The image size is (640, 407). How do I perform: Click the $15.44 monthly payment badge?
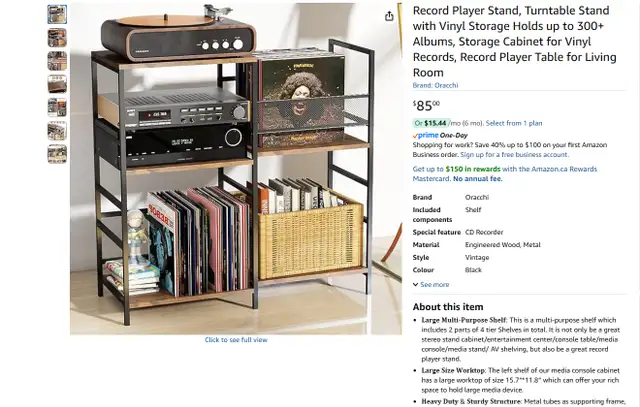[x=430, y=123]
